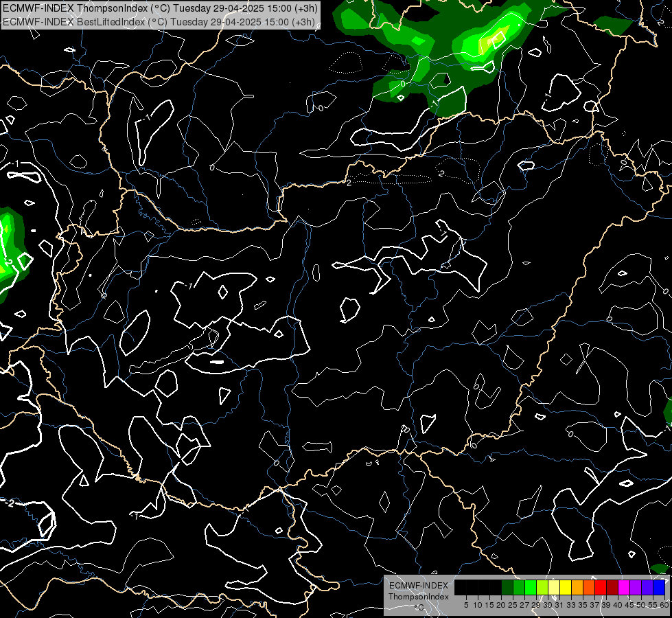Pick the blue 55–60 legend swatch
672x618 pixels.
click(659, 587)
